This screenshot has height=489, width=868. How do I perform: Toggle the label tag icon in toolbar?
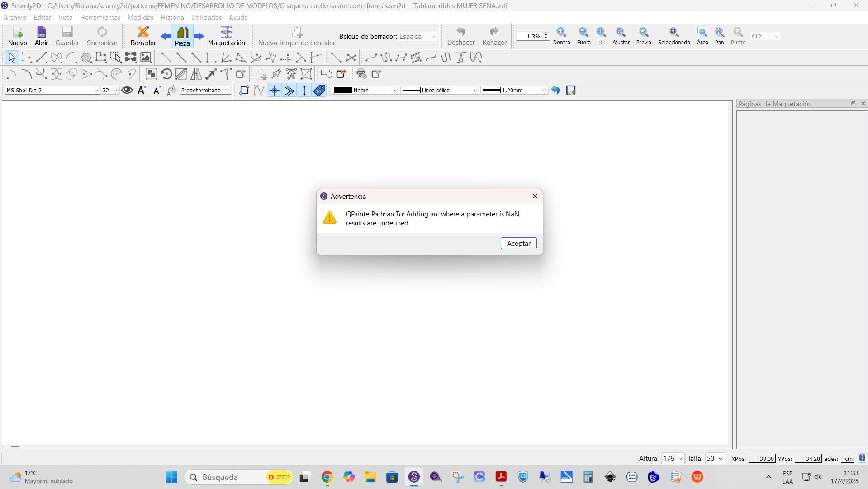[x=319, y=90]
